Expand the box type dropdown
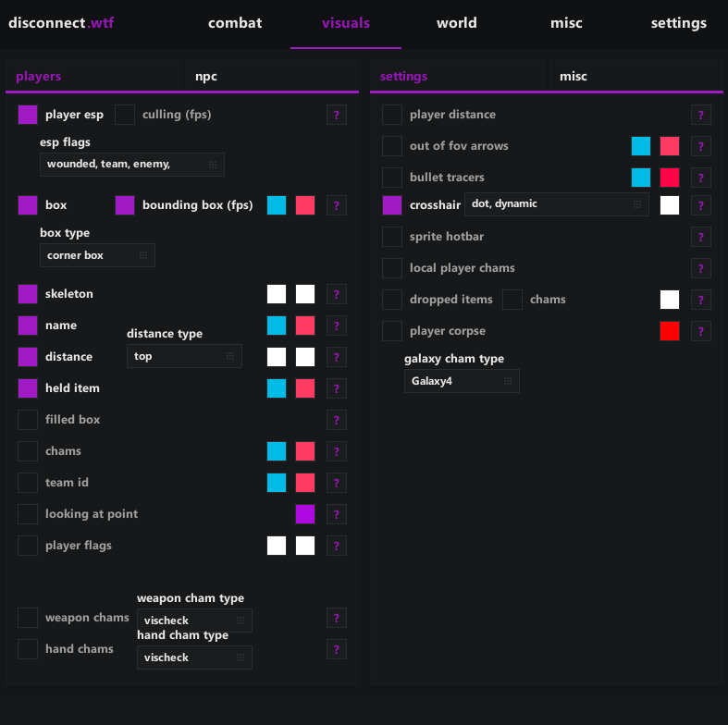 click(97, 255)
